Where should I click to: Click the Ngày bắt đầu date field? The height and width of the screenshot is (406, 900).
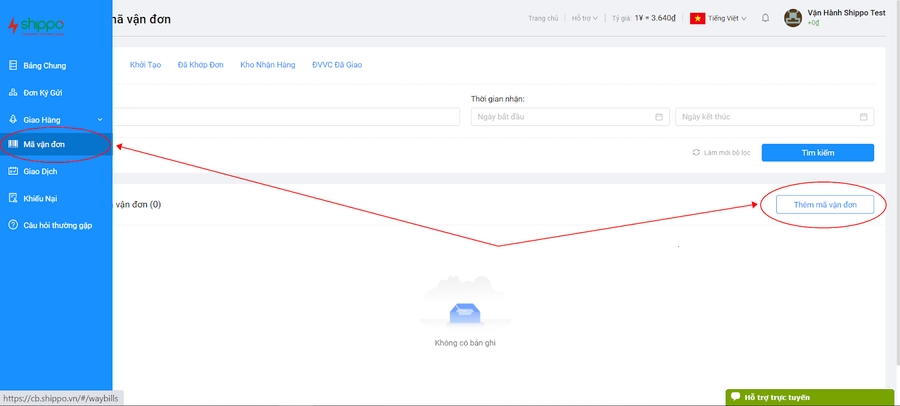point(567,117)
